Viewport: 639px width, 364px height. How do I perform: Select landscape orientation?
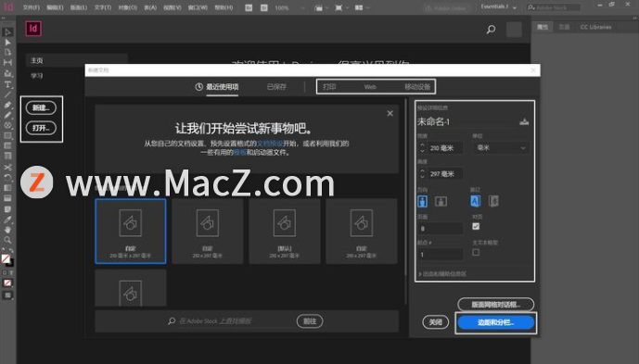pos(441,201)
